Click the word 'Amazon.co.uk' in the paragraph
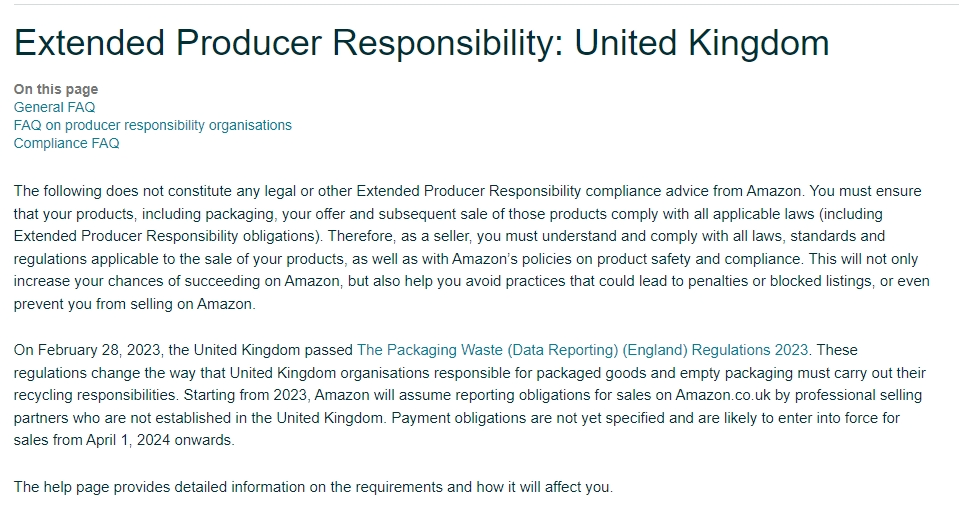This screenshot has height=511, width=959. [x=723, y=395]
